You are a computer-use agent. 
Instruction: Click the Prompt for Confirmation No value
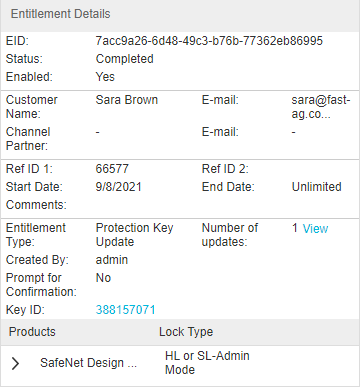pyautogui.click(x=103, y=278)
